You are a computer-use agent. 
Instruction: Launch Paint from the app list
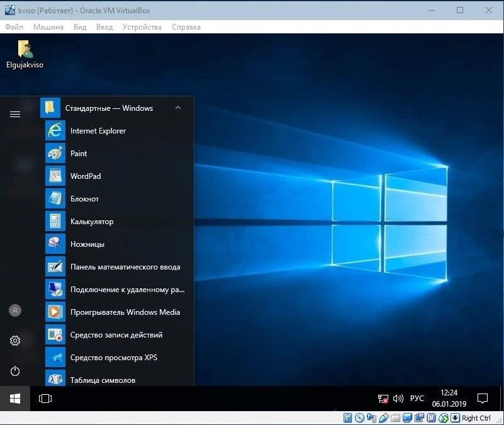pyautogui.click(x=117, y=154)
